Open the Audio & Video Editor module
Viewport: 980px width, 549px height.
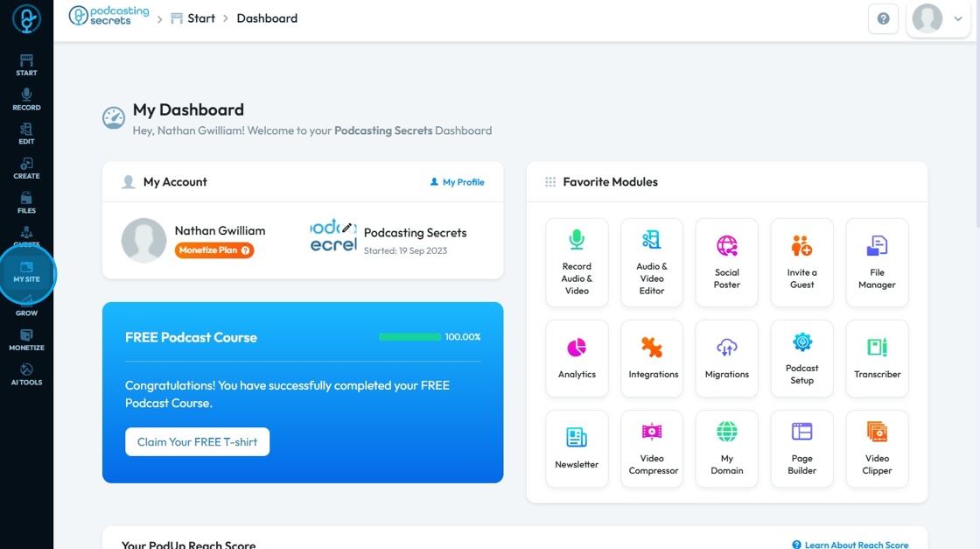point(651,263)
